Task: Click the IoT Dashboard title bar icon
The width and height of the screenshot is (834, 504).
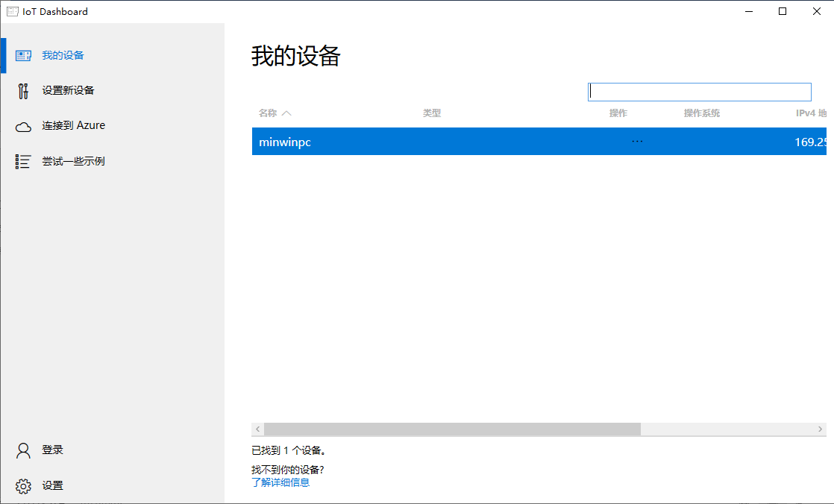Action: pyautogui.click(x=11, y=11)
